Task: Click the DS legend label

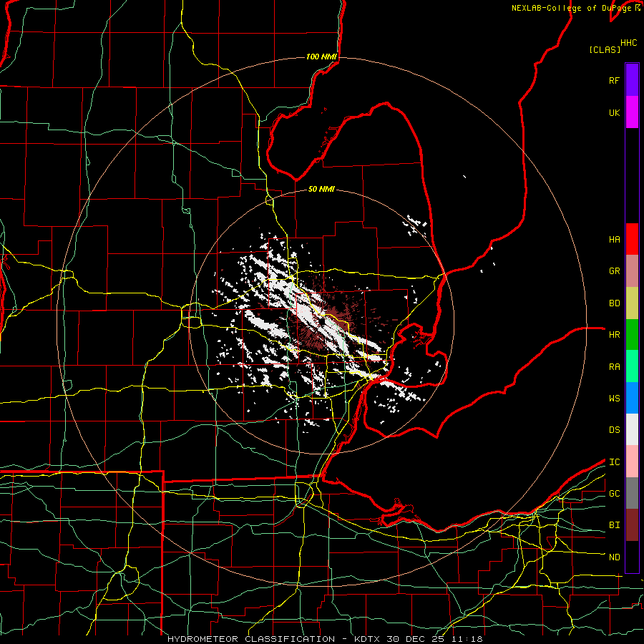Action: 614,430
